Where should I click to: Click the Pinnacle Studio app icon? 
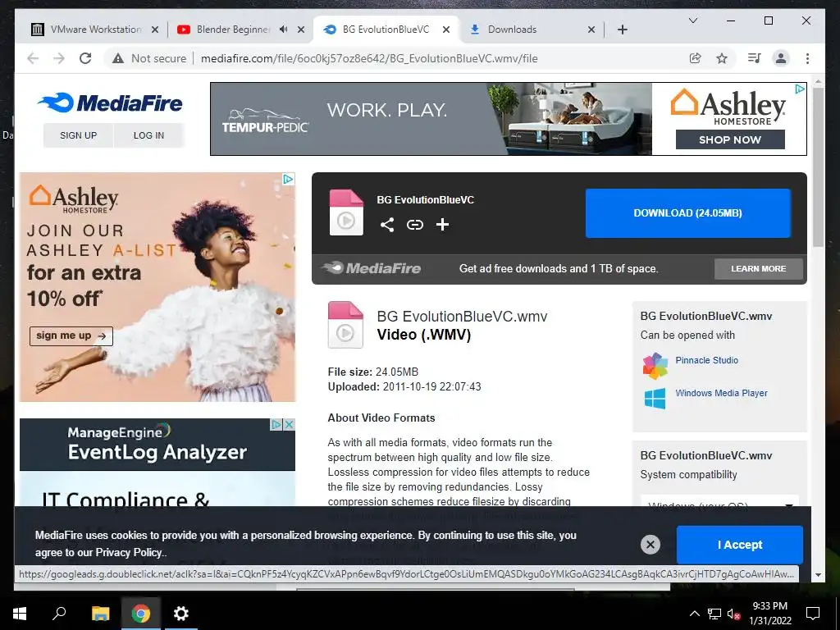[655, 366]
